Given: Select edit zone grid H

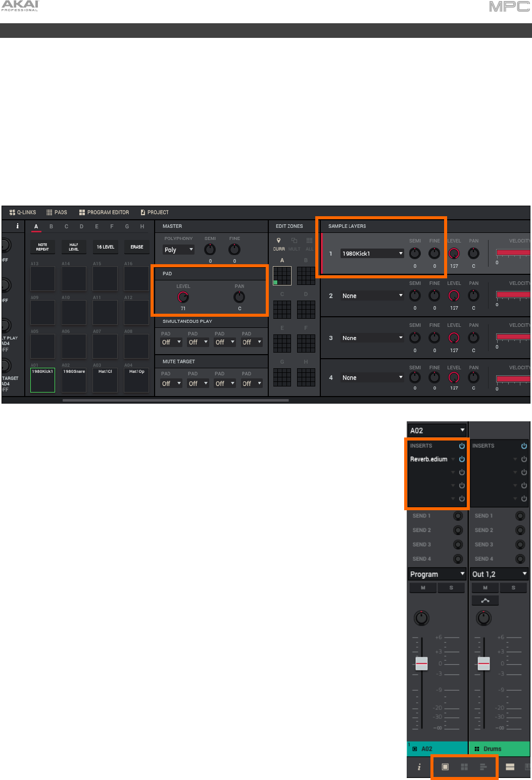Looking at the screenshot, I should 306,377.
